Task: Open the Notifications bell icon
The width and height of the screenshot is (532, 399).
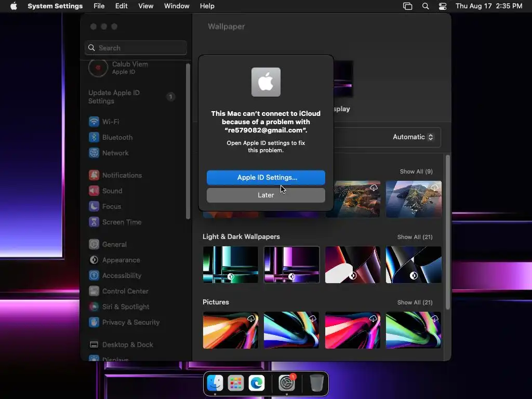Action: pyautogui.click(x=94, y=175)
